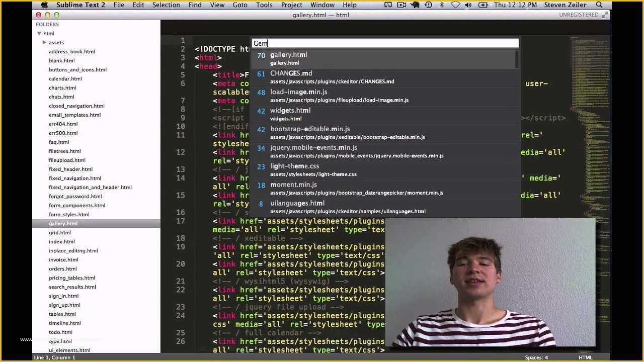This screenshot has width=644, height=362.
Task: Select jquery.mobile-events.min.js search result
Action: (383, 151)
